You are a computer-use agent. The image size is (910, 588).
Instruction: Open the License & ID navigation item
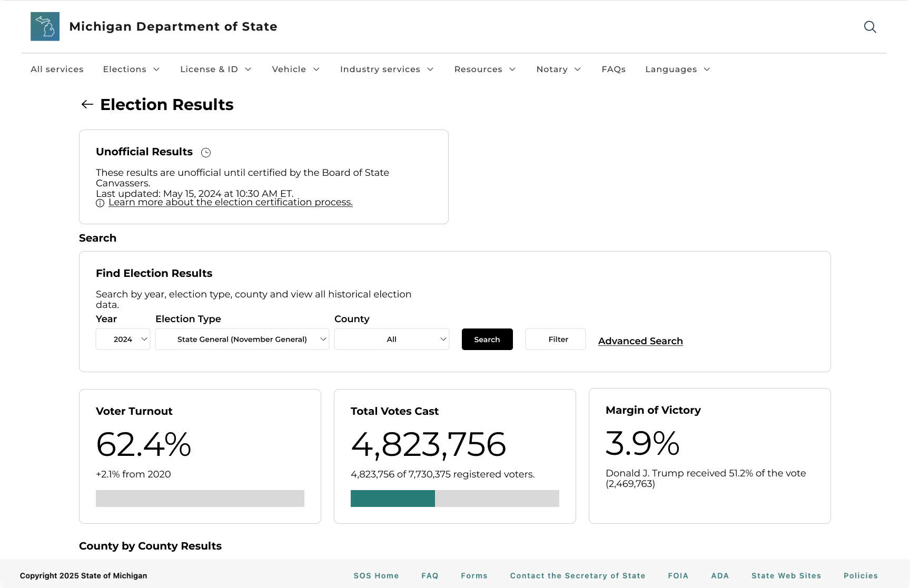pos(209,69)
